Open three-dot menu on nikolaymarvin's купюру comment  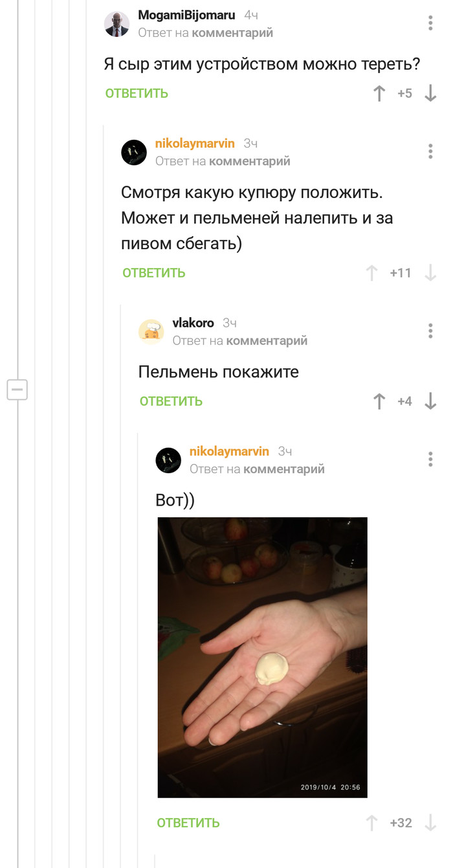point(430,151)
